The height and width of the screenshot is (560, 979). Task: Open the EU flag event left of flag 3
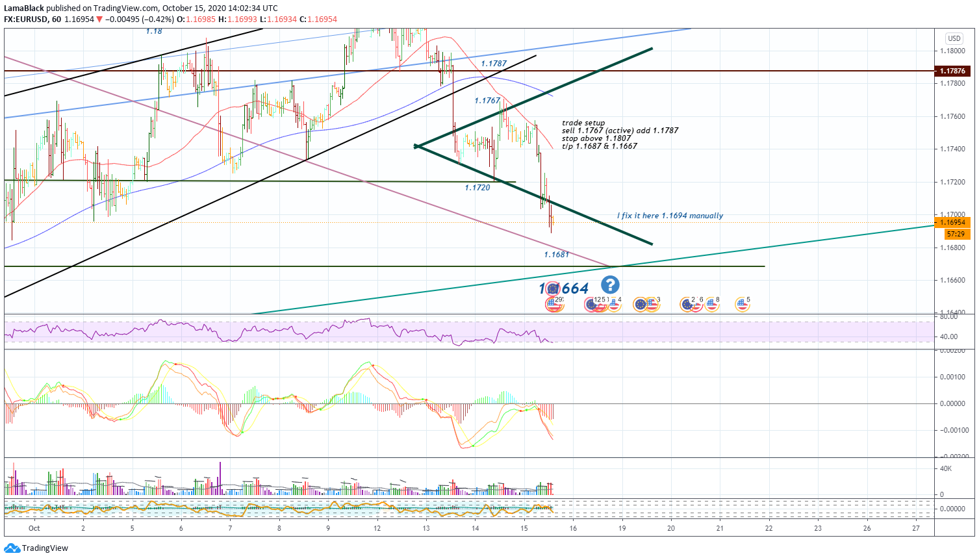click(x=640, y=303)
